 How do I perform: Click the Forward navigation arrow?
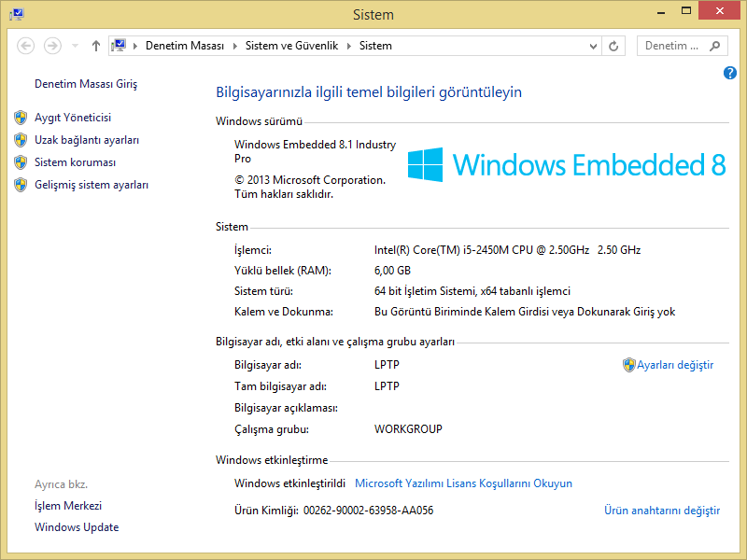point(52,46)
